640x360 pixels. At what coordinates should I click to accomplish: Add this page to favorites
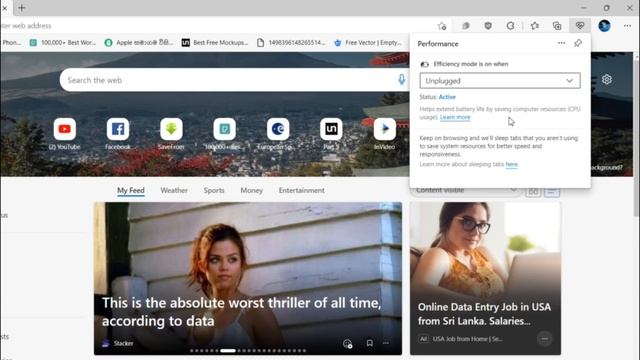click(442, 26)
